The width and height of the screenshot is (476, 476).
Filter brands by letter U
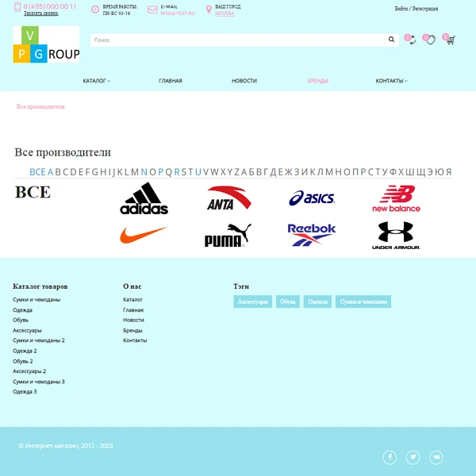click(x=198, y=172)
